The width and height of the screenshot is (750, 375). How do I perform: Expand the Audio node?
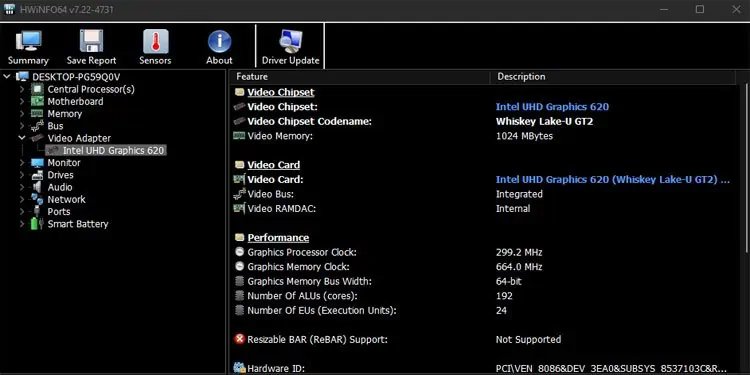tap(22, 187)
